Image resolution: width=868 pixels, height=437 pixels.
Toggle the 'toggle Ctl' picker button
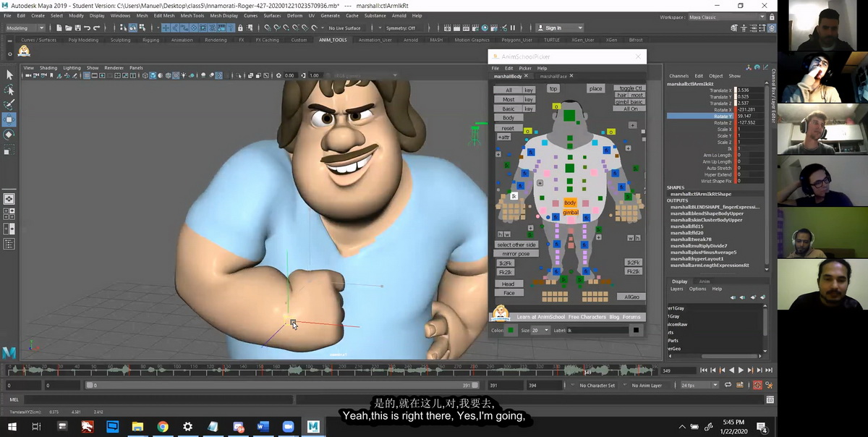631,88
